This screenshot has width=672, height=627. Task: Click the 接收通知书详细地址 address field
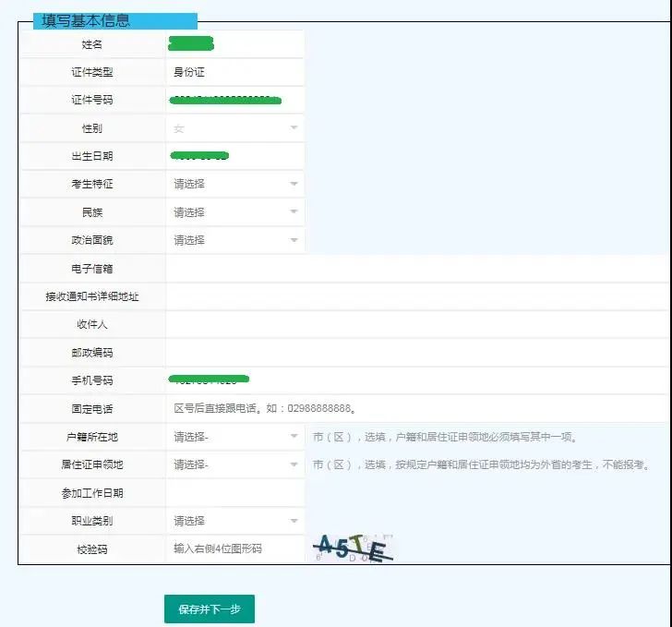417,296
